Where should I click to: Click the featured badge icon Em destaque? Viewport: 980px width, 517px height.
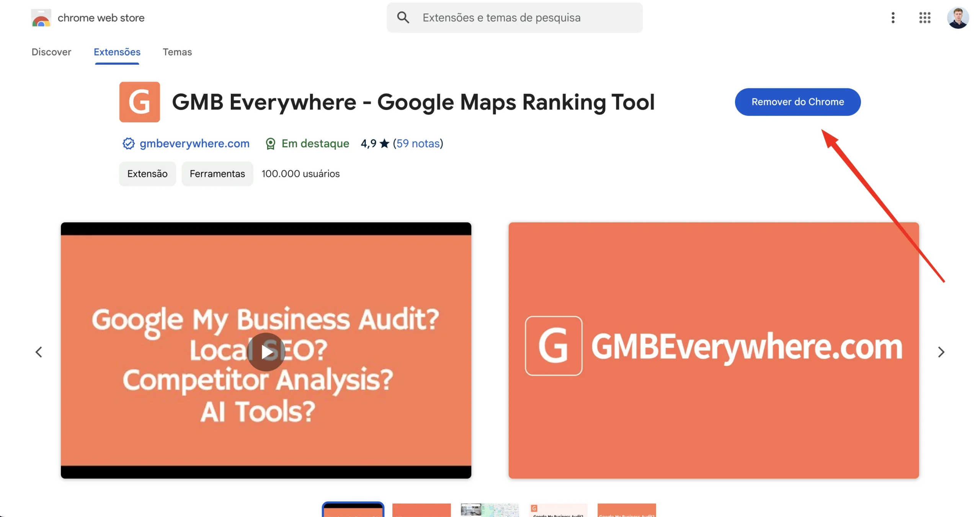(x=270, y=143)
